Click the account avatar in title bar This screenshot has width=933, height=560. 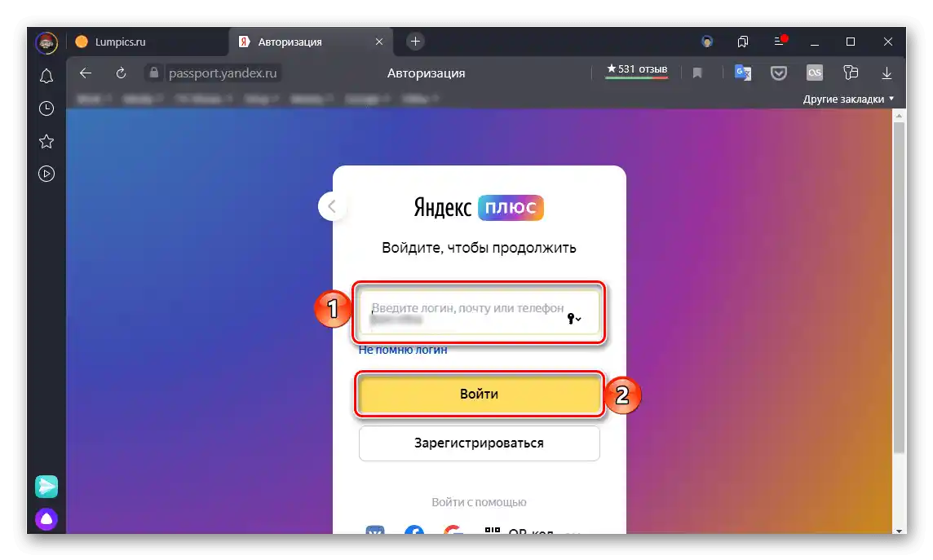707,42
